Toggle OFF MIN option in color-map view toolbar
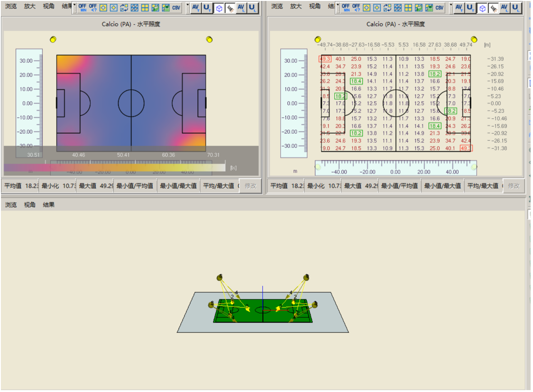This screenshot has height=392, width=533. [82, 8]
